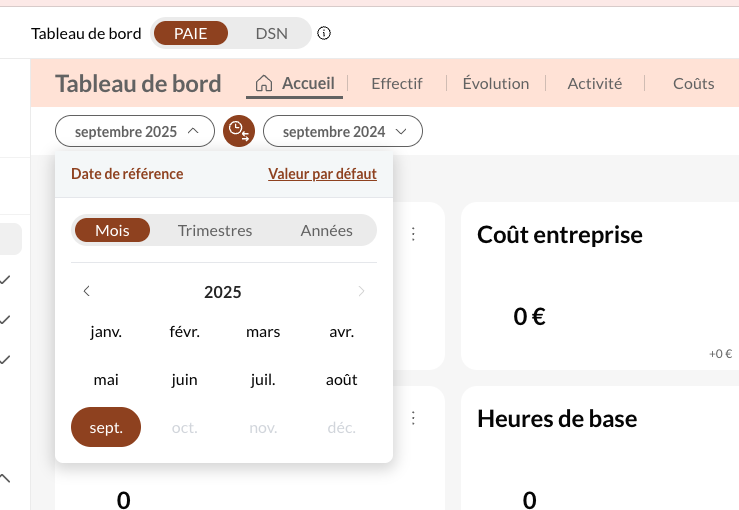Switch to PAIE dashboard mode
This screenshot has height=510, width=739.
coord(190,33)
